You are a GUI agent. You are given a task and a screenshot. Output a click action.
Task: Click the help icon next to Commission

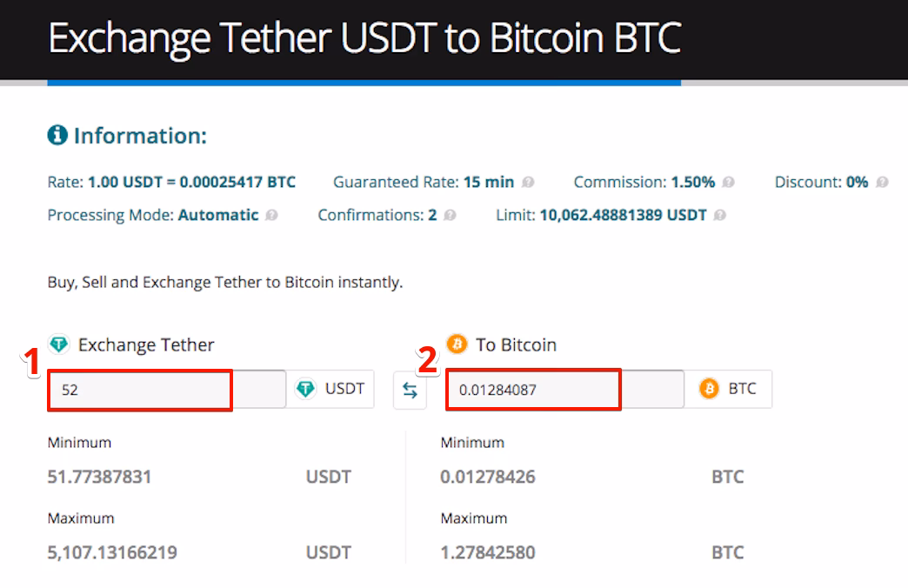coord(729,183)
